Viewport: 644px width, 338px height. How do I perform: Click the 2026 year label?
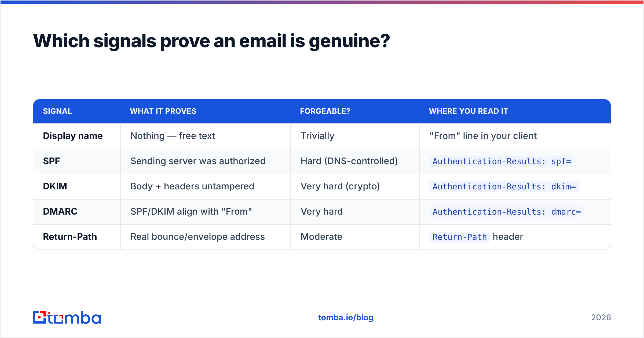tap(601, 318)
